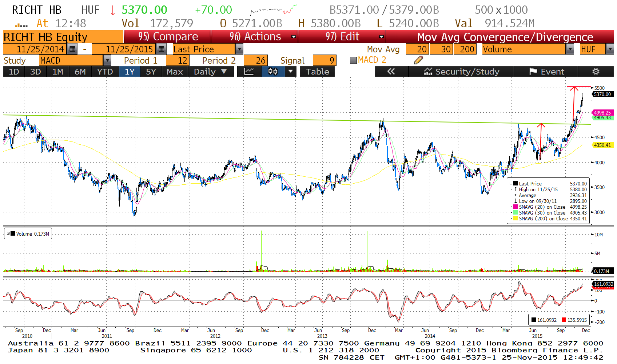Open the 97) Edit menu

pyautogui.click(x=342, y=37)
